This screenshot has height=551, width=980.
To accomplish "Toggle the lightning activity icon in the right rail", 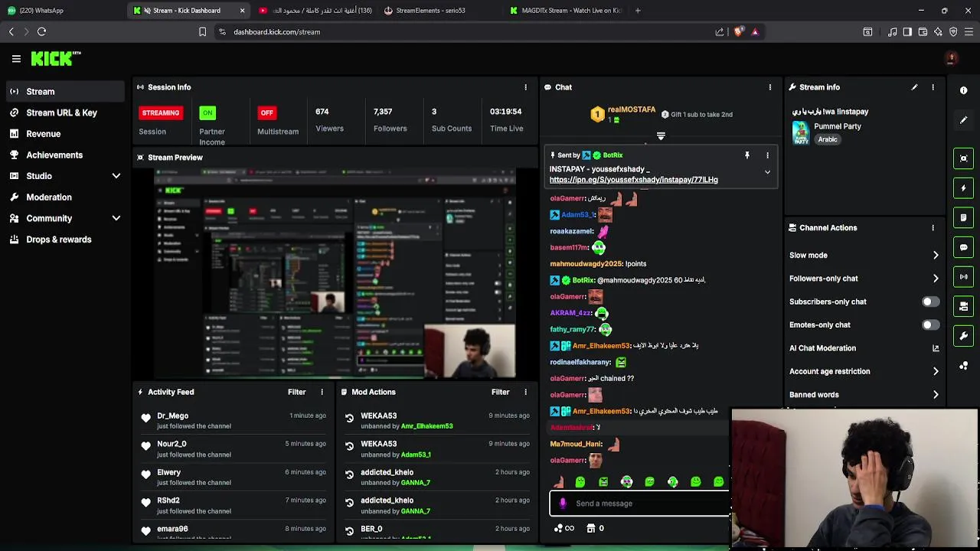I will coord(963,188).
